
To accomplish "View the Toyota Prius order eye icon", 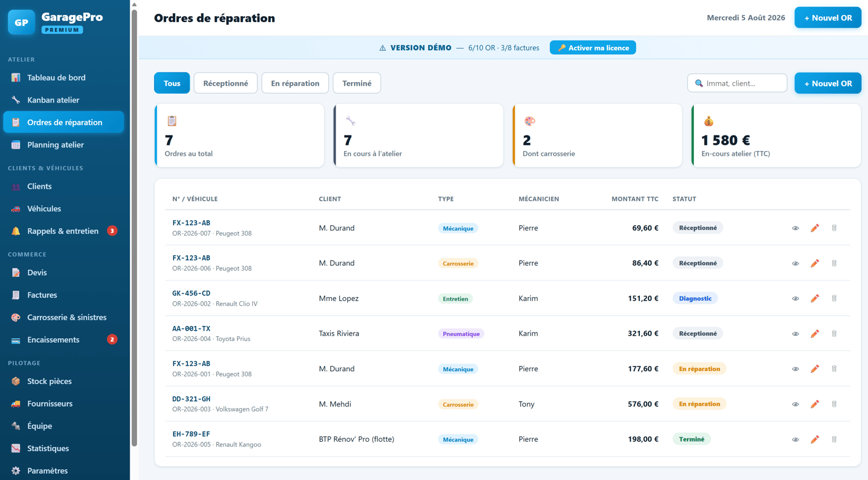I will pyautogui.click(x=795, y=334).
